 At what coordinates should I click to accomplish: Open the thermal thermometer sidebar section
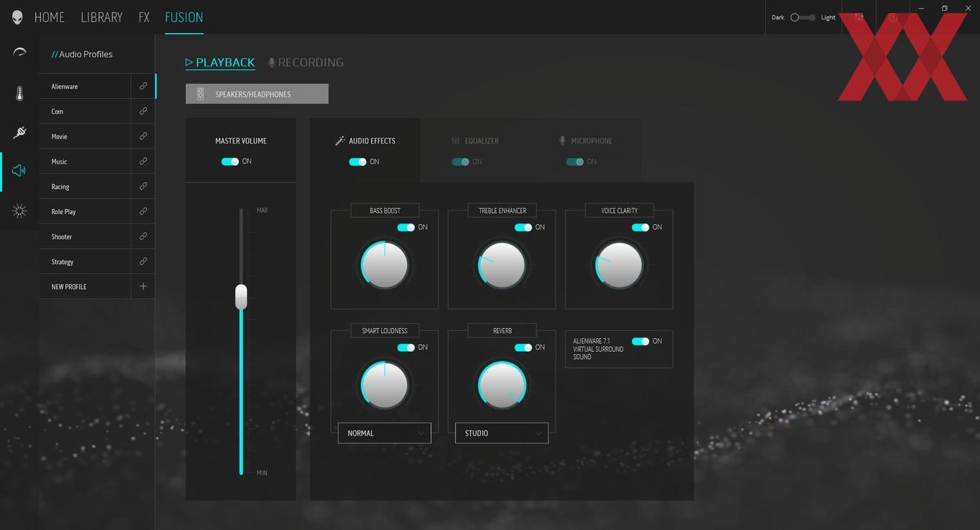pos(19,94)
